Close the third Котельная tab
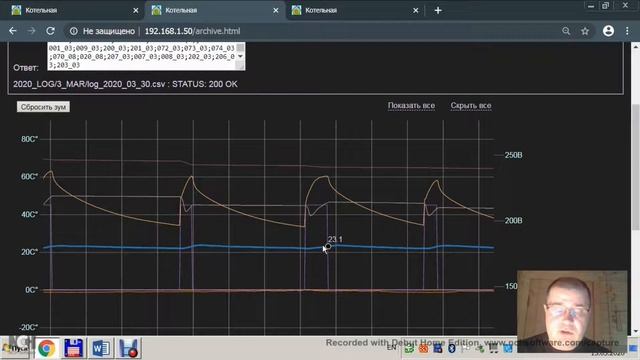The image size is (640, 360). coord(416,11)
